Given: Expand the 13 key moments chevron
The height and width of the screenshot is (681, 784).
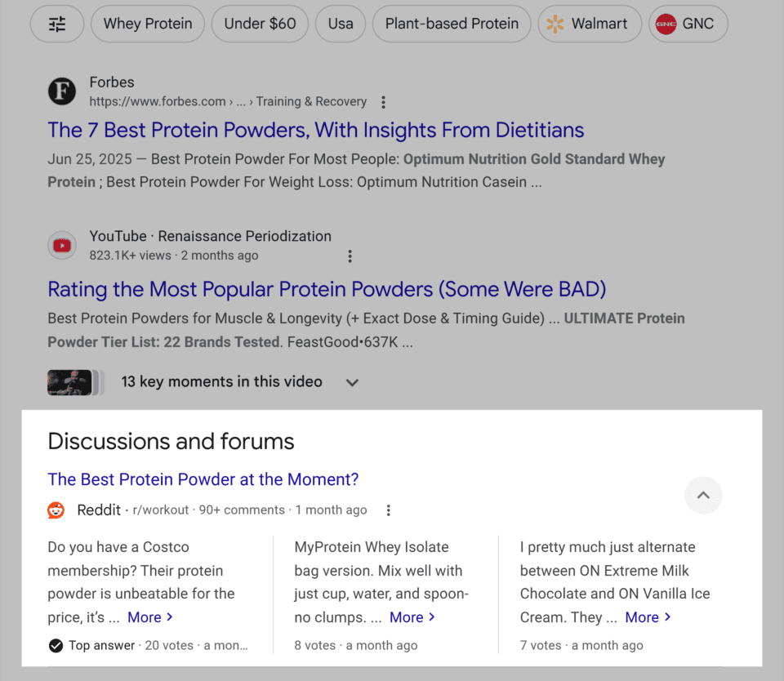Looking at the screenshot, I should click(x=352, y=382).
